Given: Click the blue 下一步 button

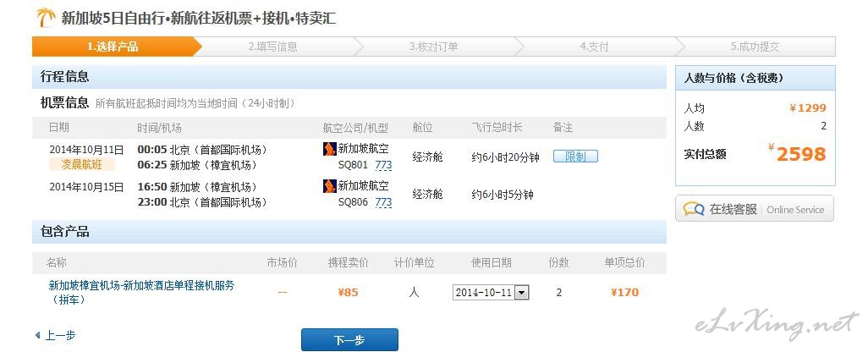Looking at the screenshot, I should pos(349,340).
